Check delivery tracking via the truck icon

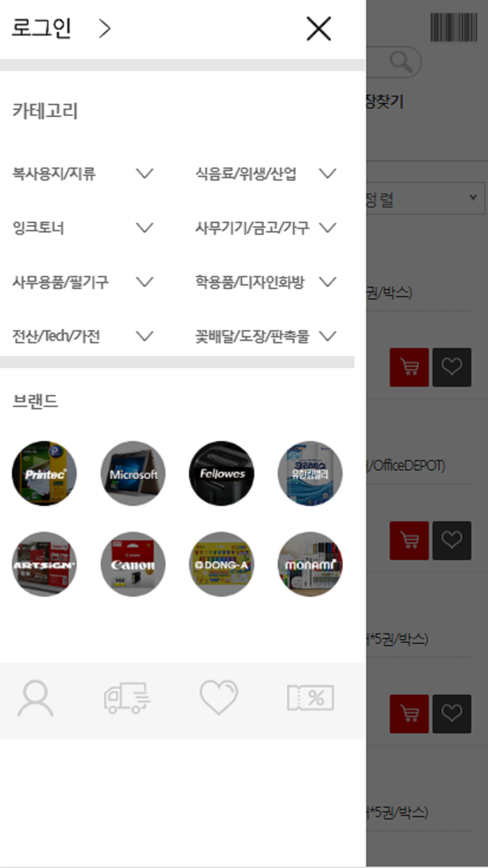(x=127, y=698)
